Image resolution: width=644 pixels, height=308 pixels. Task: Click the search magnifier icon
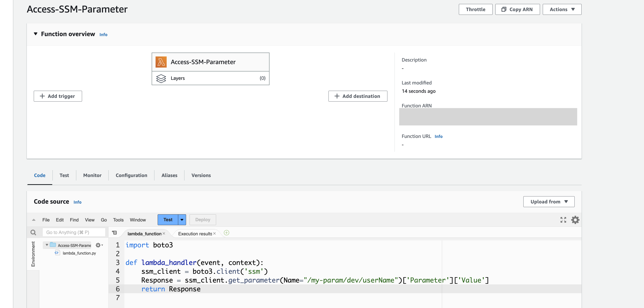pos(33,232)
